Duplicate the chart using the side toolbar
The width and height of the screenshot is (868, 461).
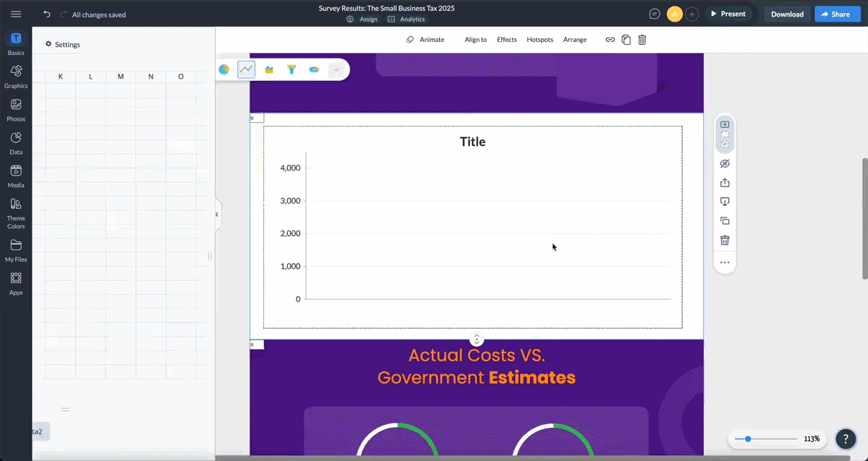click(x=724, y=220)
